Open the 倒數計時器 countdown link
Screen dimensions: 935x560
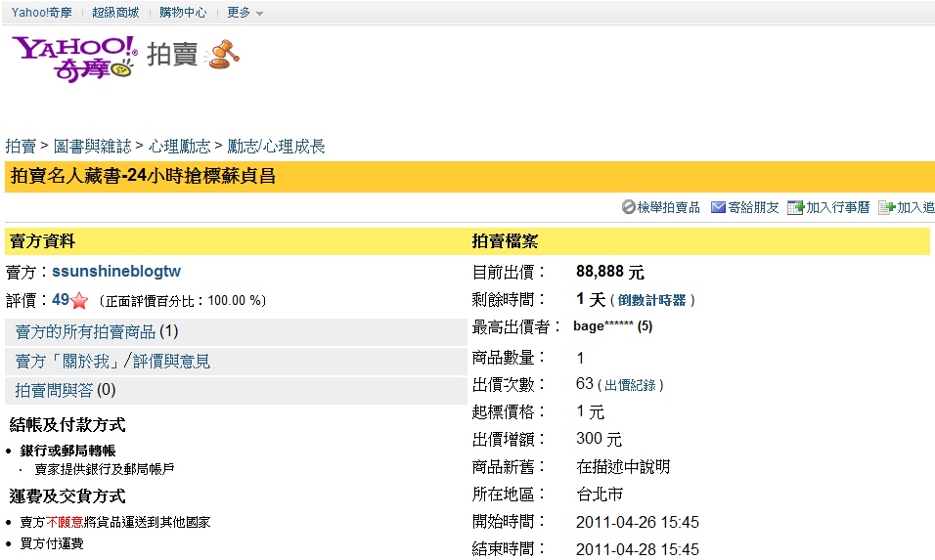[x=651, y=300]
